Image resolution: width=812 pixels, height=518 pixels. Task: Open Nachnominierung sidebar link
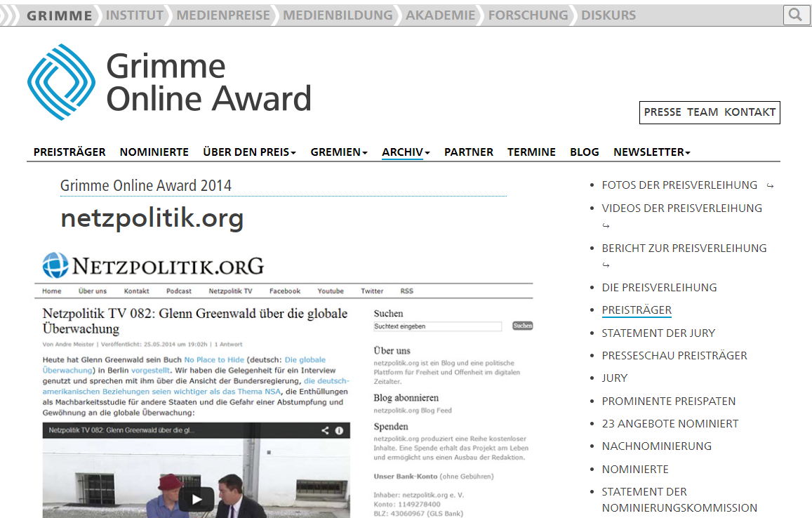657,446
